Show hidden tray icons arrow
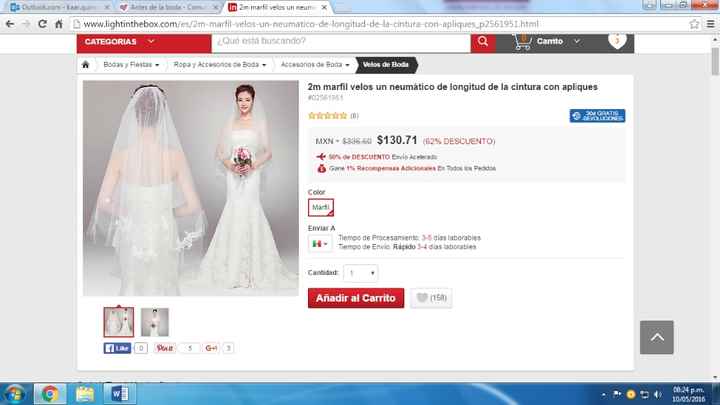Viewport: 720px width, 405px height. 603,394
